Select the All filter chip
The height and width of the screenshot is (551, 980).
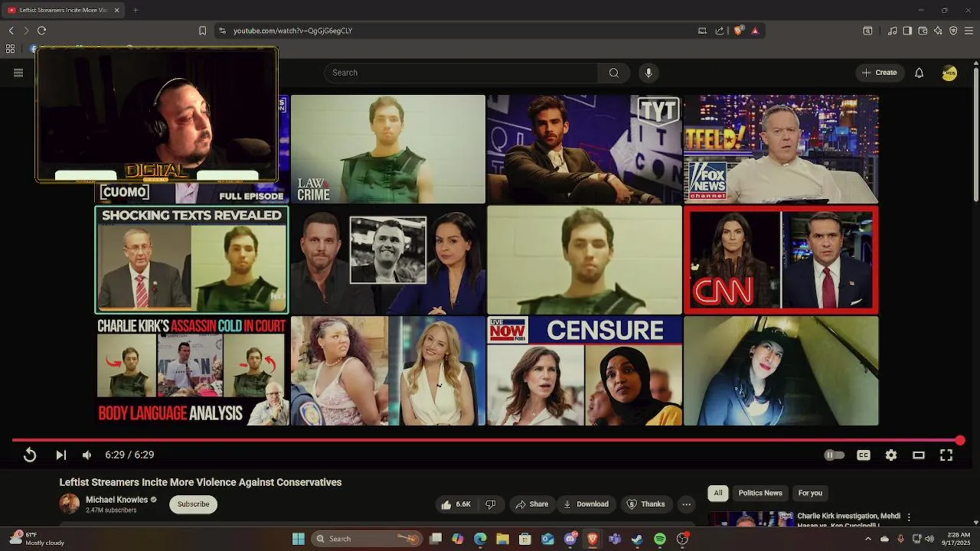point(718,493)
